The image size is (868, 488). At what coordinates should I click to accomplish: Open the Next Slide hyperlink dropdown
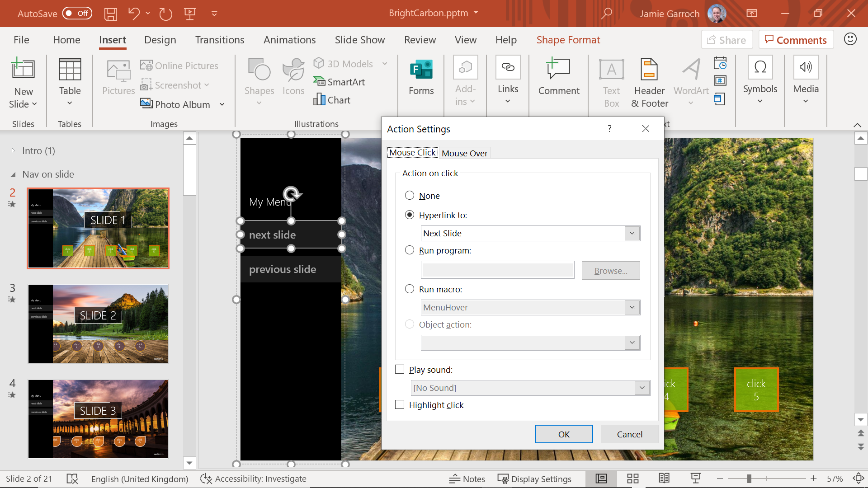pyautogui.click(x=632, y=233)
